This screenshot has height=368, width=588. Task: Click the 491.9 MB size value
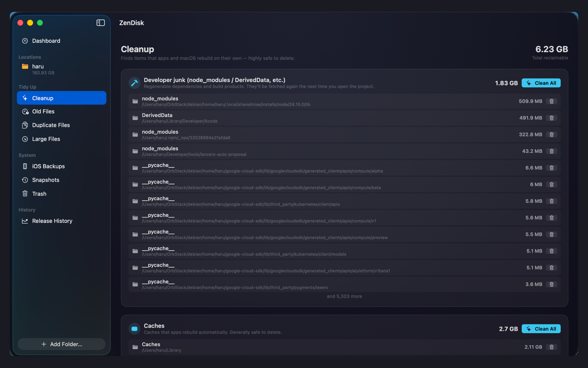pos(530,118)
